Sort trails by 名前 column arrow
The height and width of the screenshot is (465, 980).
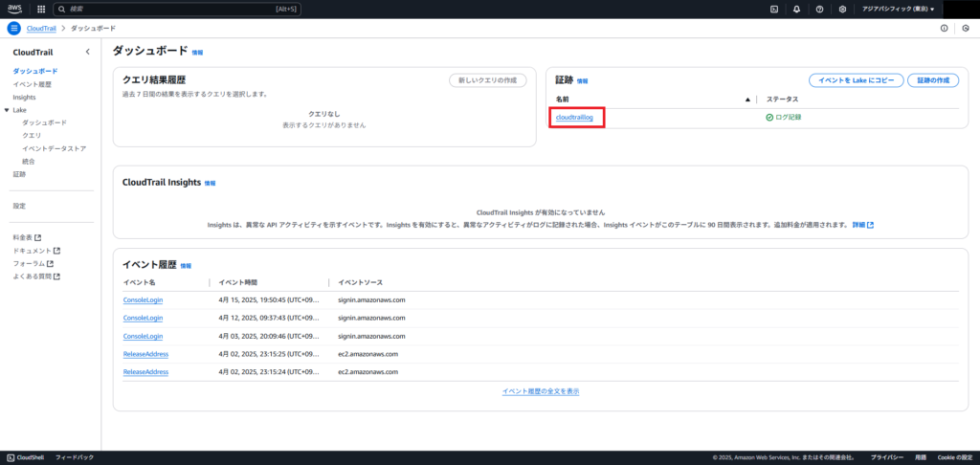(x=747, y=100)
